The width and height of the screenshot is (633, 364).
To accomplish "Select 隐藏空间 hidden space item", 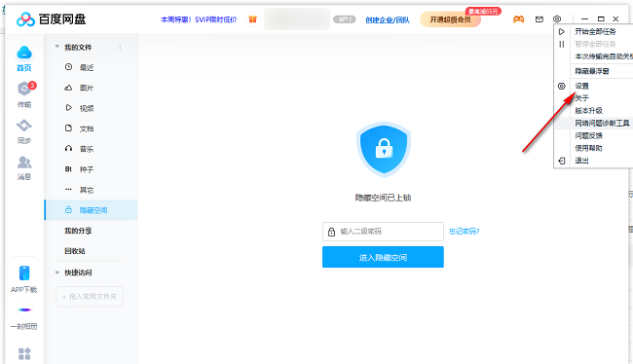I will click(91, 210).
